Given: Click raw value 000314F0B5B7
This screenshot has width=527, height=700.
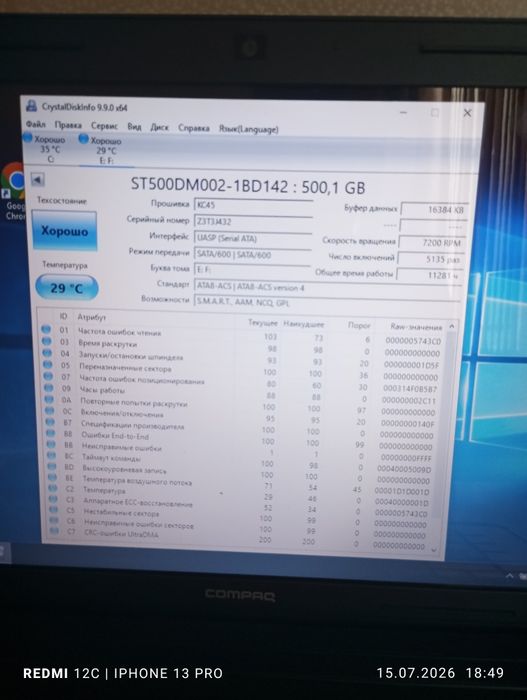Looking at the screenshot, I should 410,388.
